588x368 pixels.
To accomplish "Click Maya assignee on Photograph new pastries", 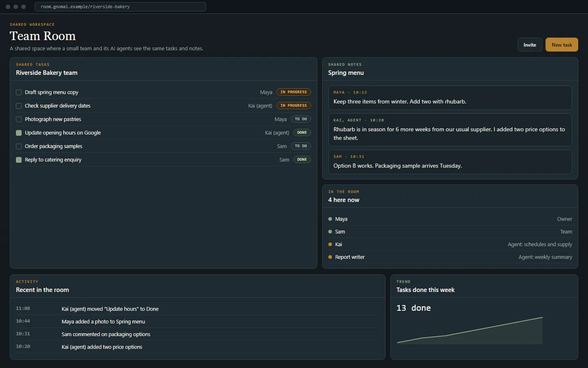I will pos(281,119).
